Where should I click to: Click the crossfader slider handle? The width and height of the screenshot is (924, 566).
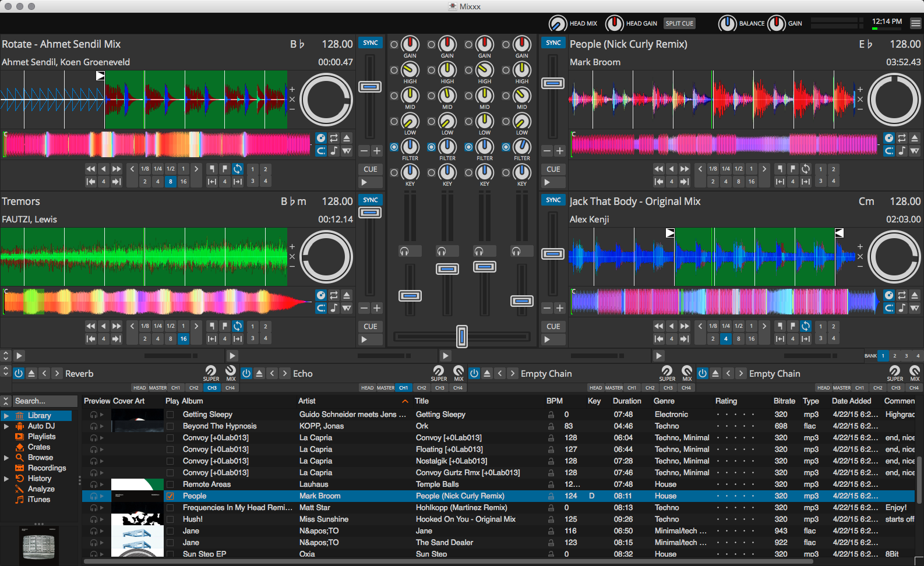(x=462, y=336)
